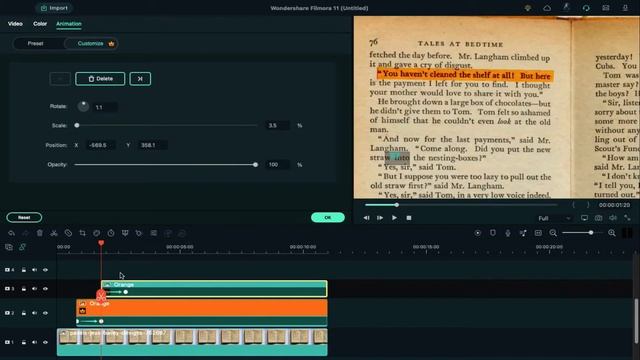Confirm with the OK button

click(x=328, y=218)
